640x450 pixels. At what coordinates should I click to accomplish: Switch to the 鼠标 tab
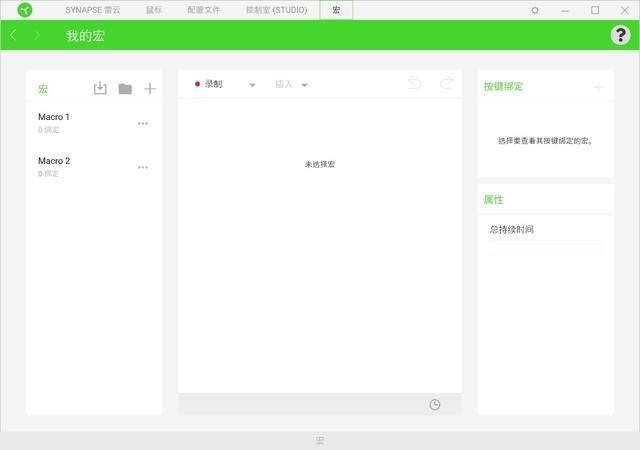point(153,10)
